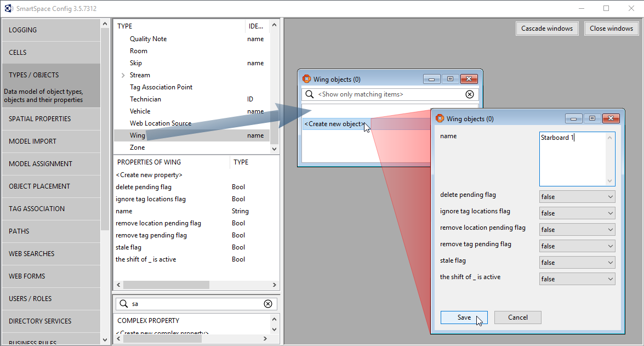Clear the Wing objects filter field
This screenshot has height=346, width=644.
coord(470,94)
